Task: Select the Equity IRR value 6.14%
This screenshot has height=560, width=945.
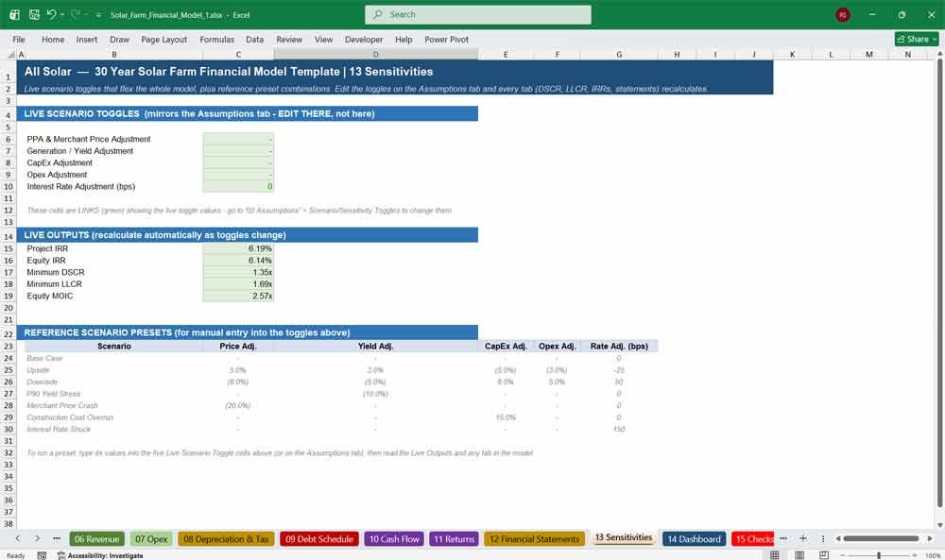Action: [x=238, y=260]
